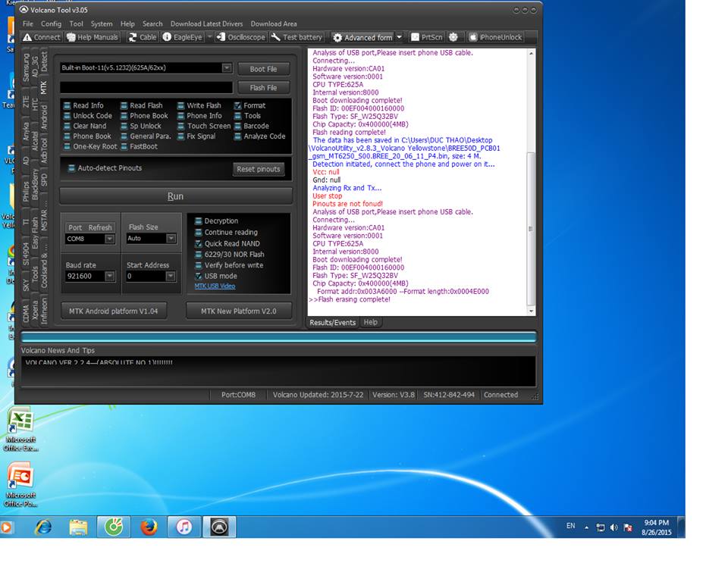Image resolution: width=728 pixels, height=582 pixels.
Task: Open the Config menu
Action: coord(51,23)
